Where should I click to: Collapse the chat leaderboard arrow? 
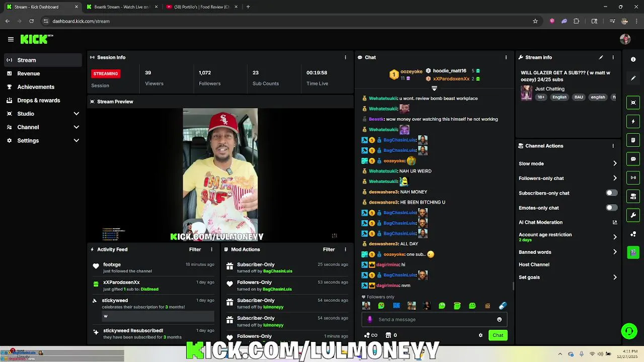tap(434, 88)
